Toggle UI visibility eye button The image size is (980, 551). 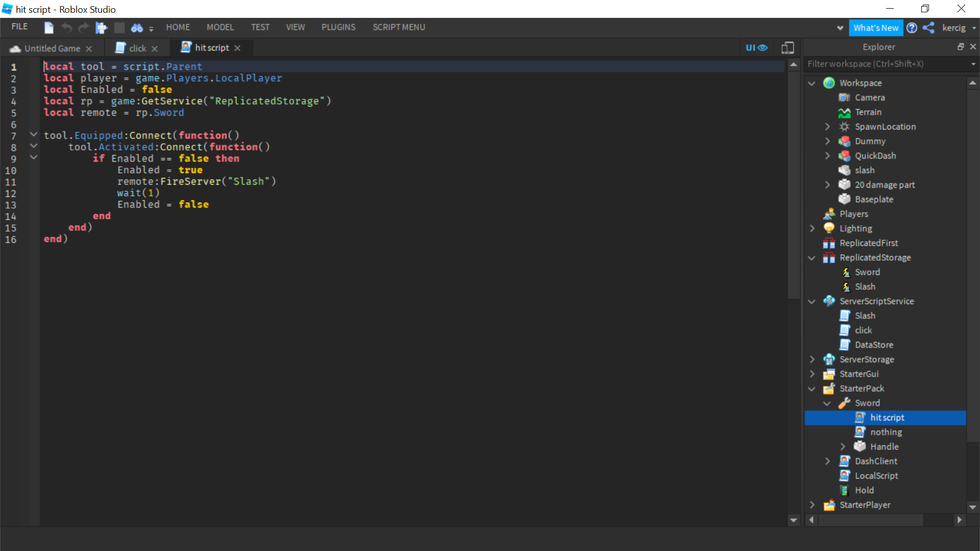[x=756, y=47]
